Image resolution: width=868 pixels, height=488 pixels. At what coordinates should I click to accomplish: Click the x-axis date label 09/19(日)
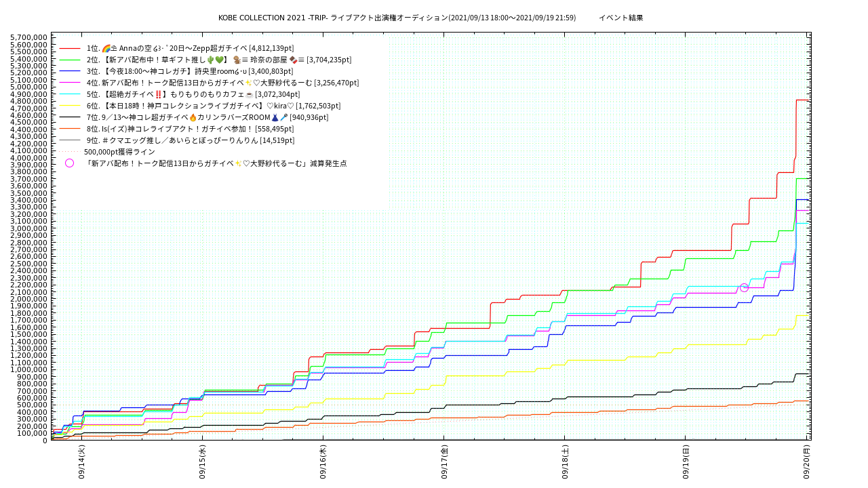[x=686, y=462]
